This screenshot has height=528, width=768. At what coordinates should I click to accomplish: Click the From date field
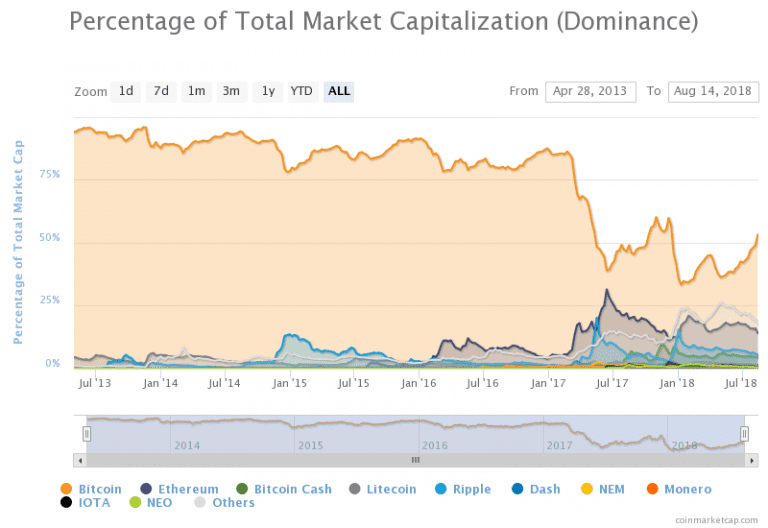click(591, 92)
